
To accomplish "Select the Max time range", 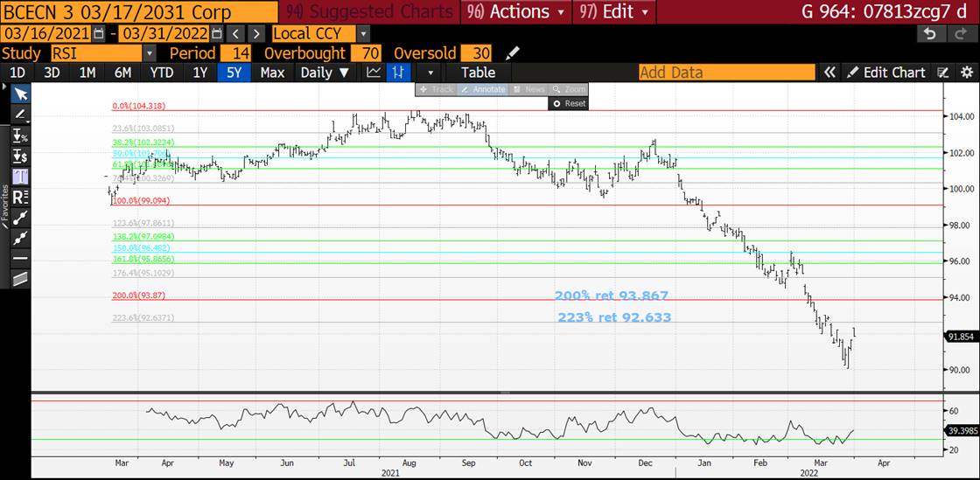I will (x=272, y=73).
